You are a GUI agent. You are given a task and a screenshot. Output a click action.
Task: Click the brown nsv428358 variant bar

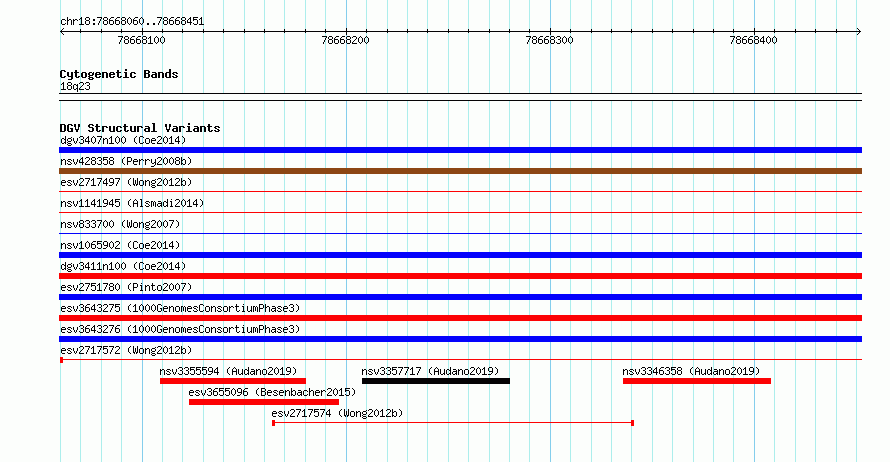460,171
